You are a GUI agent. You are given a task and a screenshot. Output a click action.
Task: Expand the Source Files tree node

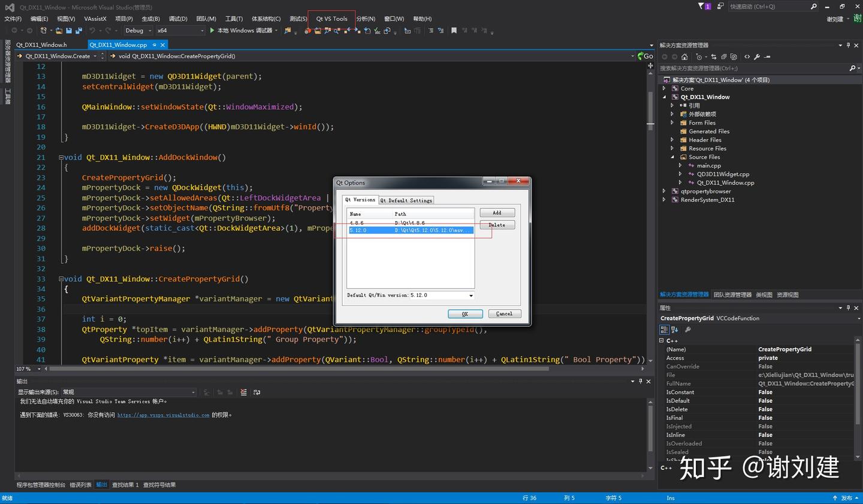[x=672, y=157]
